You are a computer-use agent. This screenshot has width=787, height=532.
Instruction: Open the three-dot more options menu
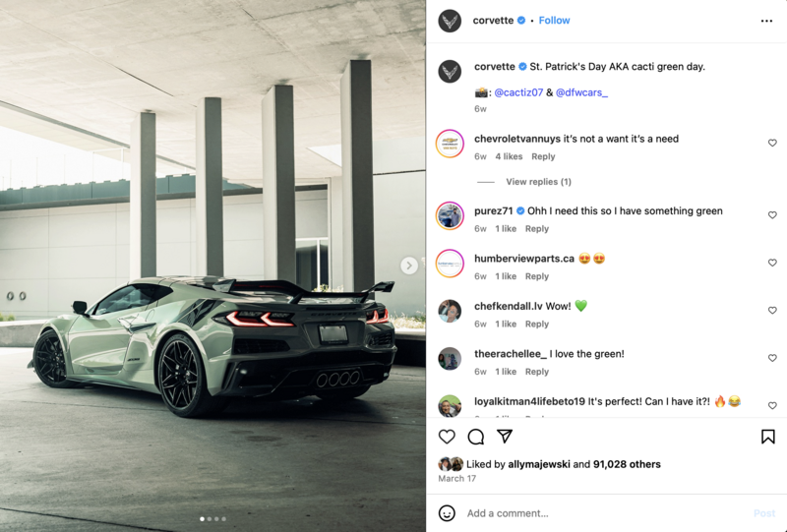[x=766, y=21]
